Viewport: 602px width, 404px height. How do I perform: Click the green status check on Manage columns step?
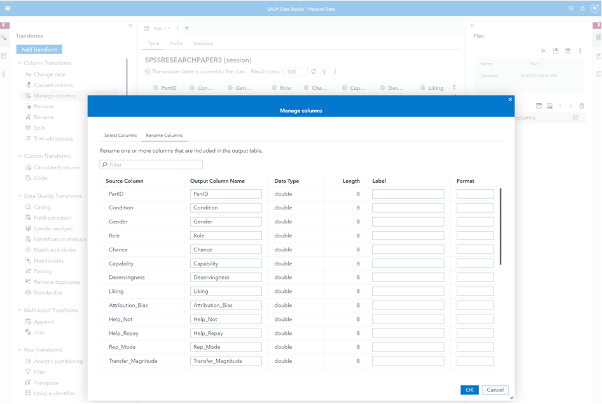pos(576,118)
